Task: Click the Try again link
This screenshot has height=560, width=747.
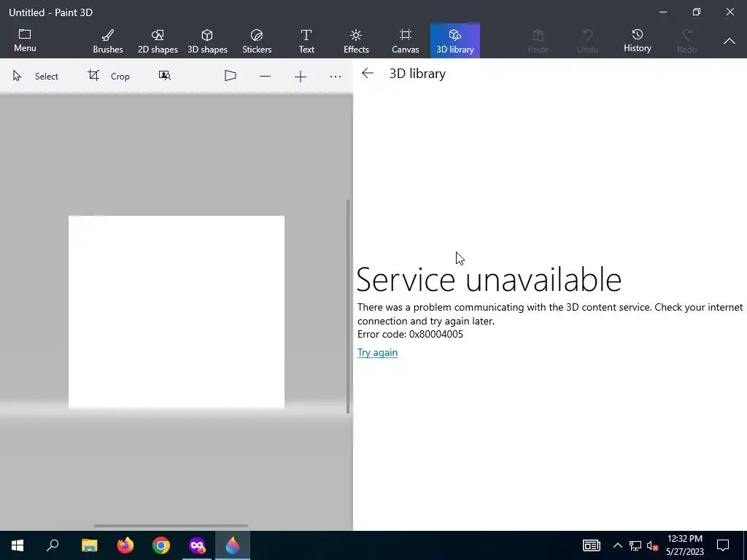Action: [x=377, y=352]
